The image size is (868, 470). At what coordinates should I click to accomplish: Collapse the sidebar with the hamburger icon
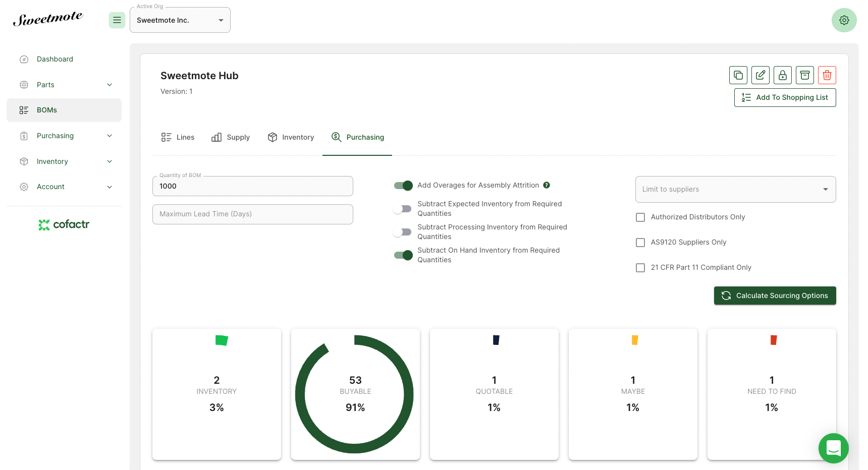tap(117, 20)
